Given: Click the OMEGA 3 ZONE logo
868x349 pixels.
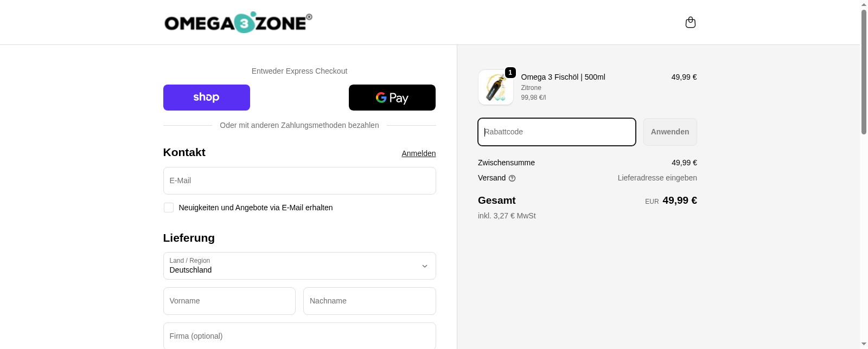Looking at the screenshot, I should coord(237,22).
